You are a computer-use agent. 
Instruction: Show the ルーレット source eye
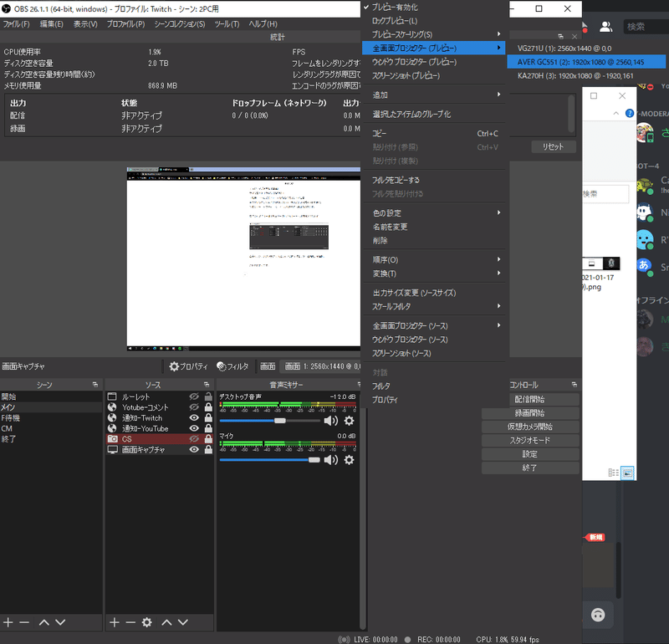(x=194, y=396)
